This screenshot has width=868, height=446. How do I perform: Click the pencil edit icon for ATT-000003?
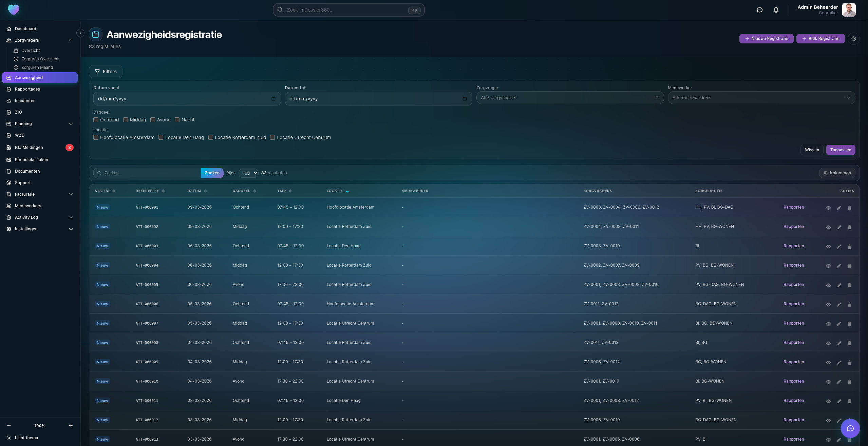(839, 247)
